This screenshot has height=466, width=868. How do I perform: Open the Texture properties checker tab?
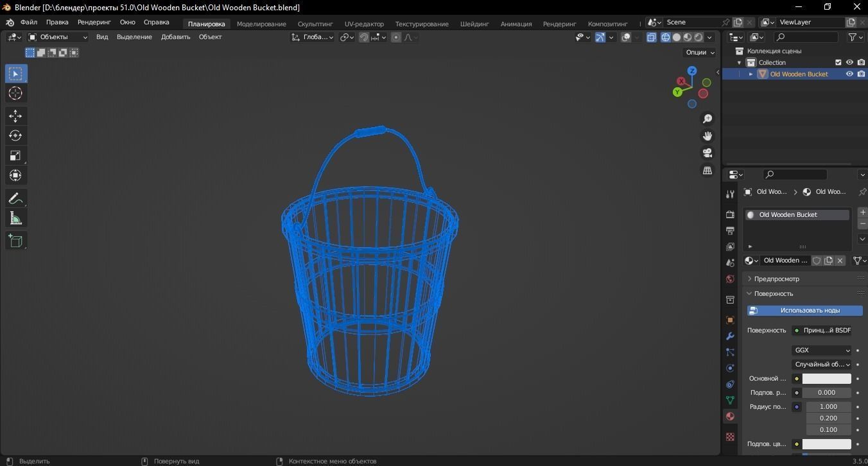point(730,436)
